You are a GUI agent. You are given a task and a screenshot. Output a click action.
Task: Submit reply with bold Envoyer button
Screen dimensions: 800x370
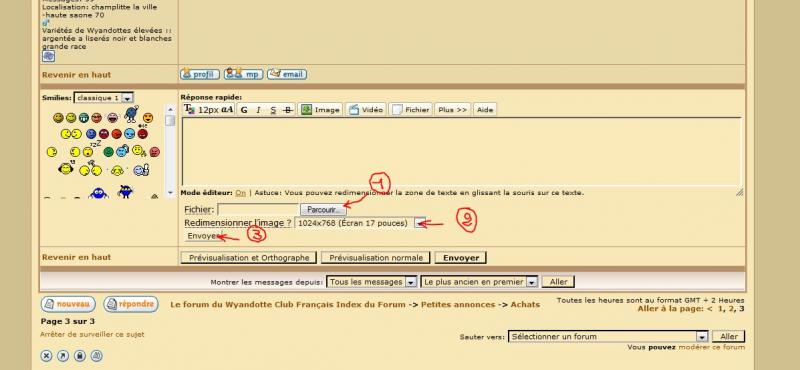(461, 258)
